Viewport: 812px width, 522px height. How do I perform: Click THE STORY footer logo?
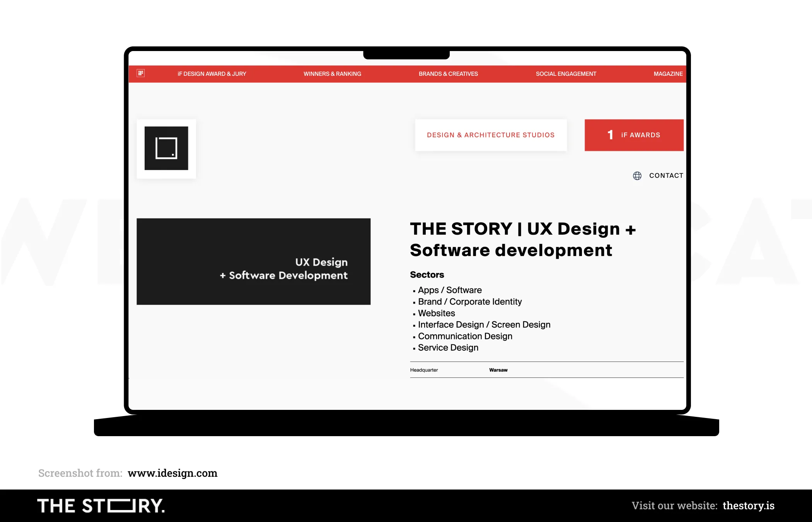(x=101, y=506)
